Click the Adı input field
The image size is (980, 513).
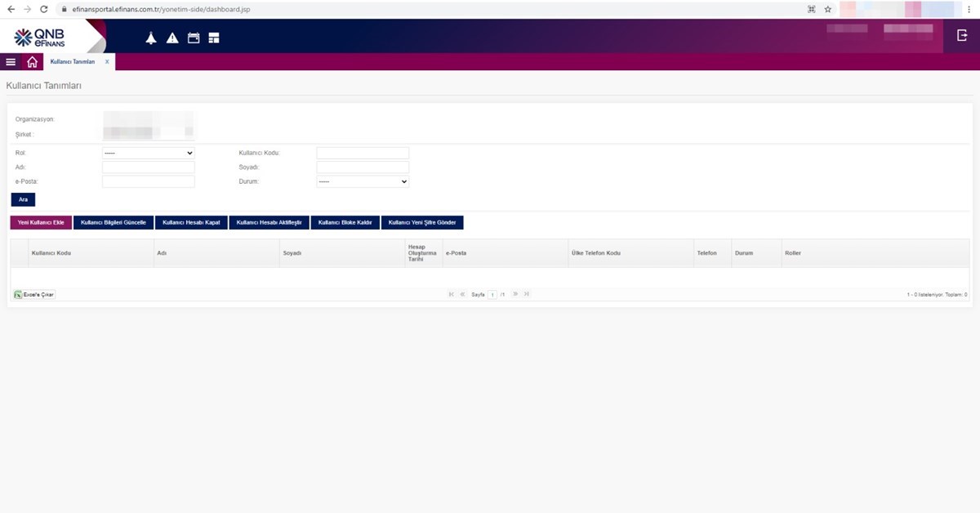point(149,167)
